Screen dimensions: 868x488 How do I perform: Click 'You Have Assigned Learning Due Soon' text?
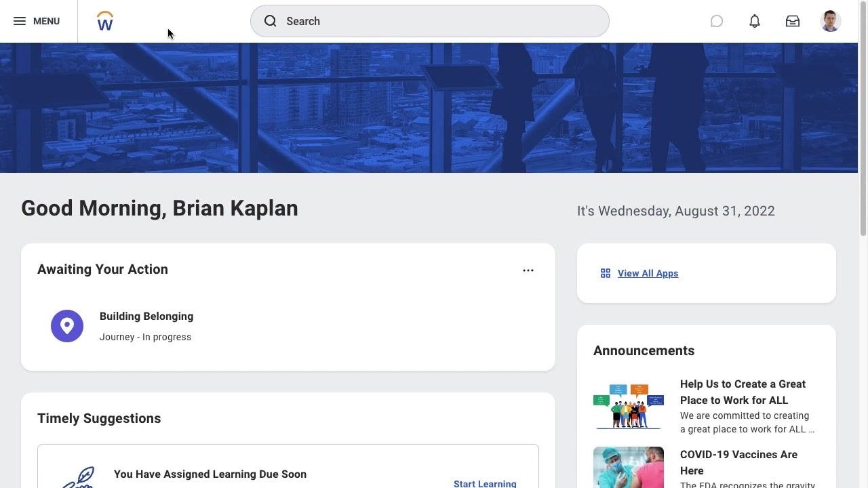coord(210,474)
